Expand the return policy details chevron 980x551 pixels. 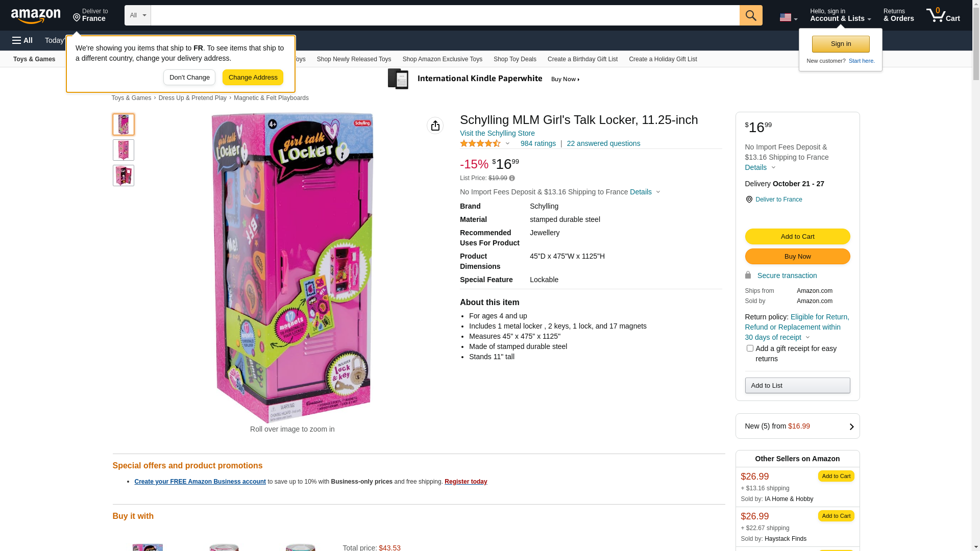click(x=807, y=337)
